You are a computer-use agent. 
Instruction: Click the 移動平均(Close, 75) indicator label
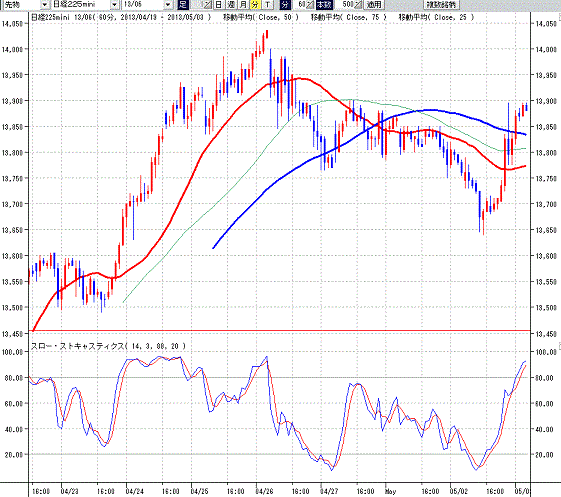click(x=349, y=17)
